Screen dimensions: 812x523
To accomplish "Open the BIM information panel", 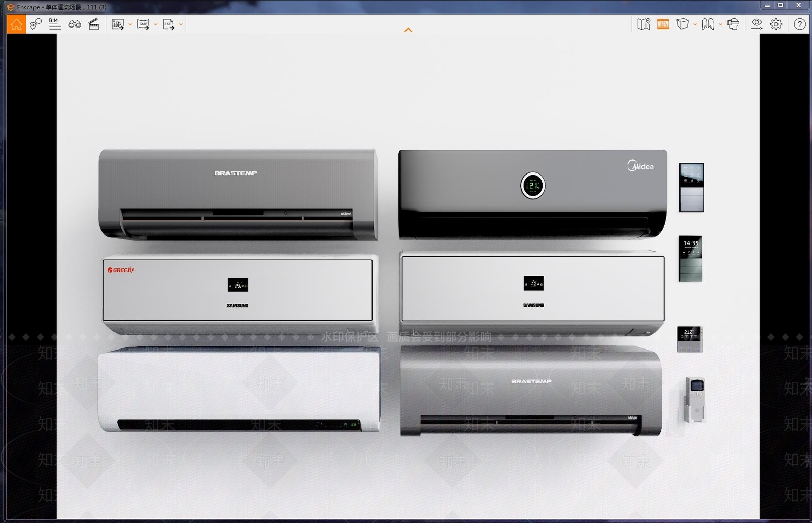I will click(55, 24).
